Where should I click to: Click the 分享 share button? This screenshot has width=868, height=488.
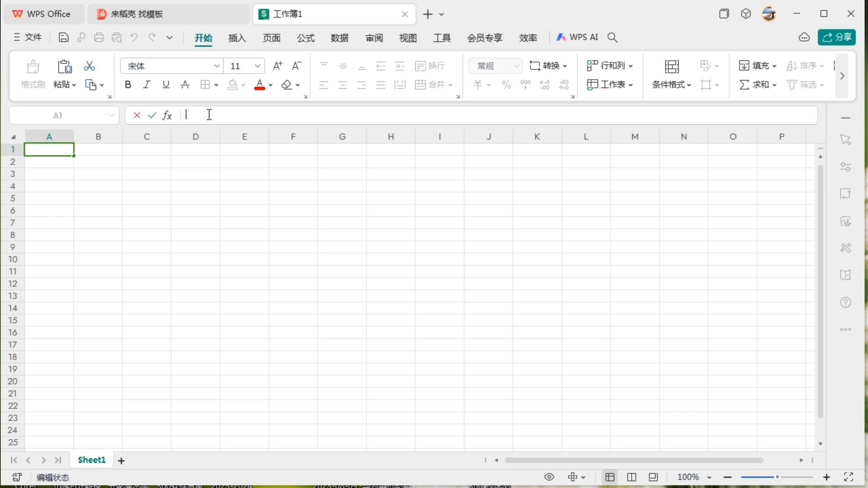(x=837, y=38)
